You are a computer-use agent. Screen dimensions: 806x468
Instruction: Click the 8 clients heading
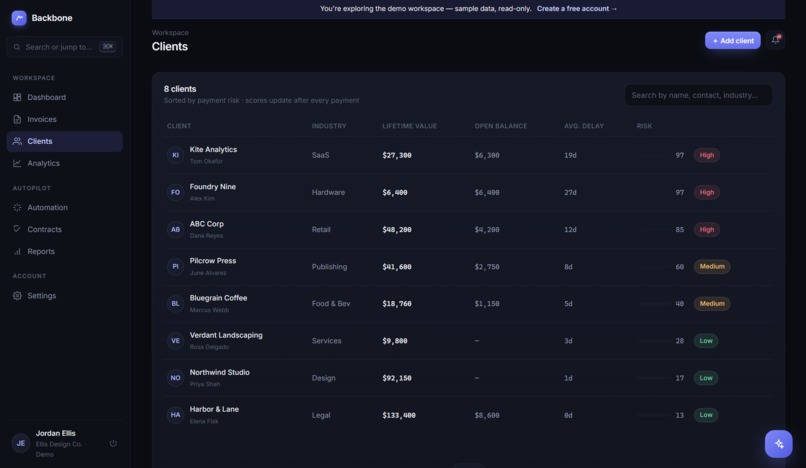click(180, 89)
